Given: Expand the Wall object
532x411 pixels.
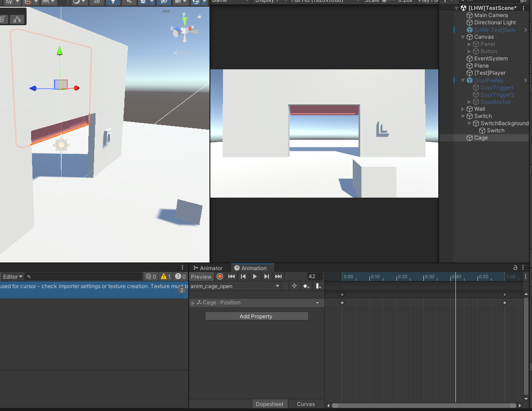Looking at the screenshot, I should 463,109.
